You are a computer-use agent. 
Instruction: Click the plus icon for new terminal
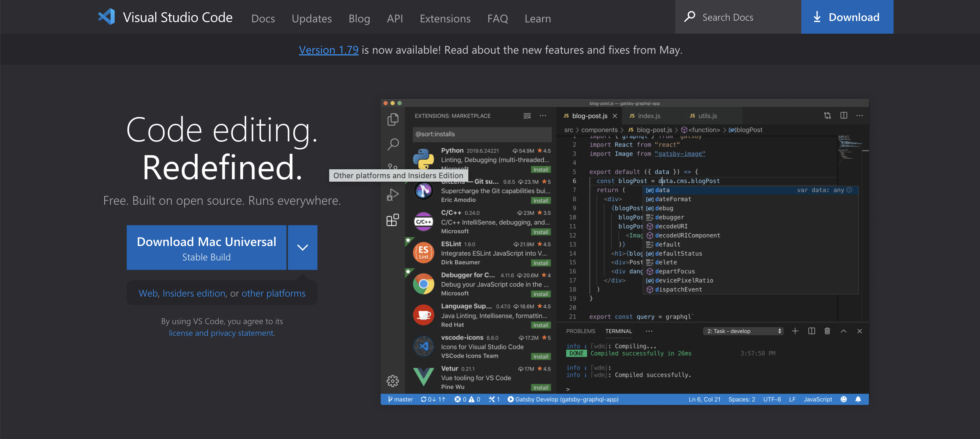coord(795,331)
